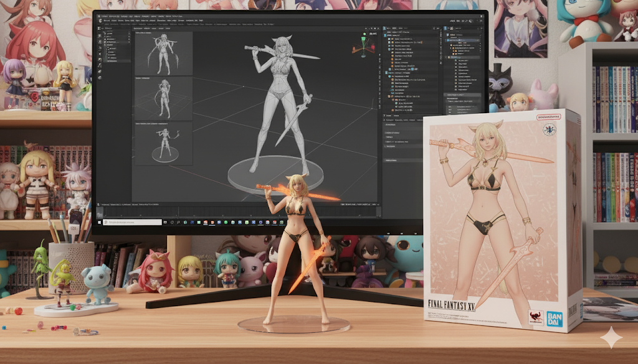Click the topmost icon in the left tool column

coord(100,29)
